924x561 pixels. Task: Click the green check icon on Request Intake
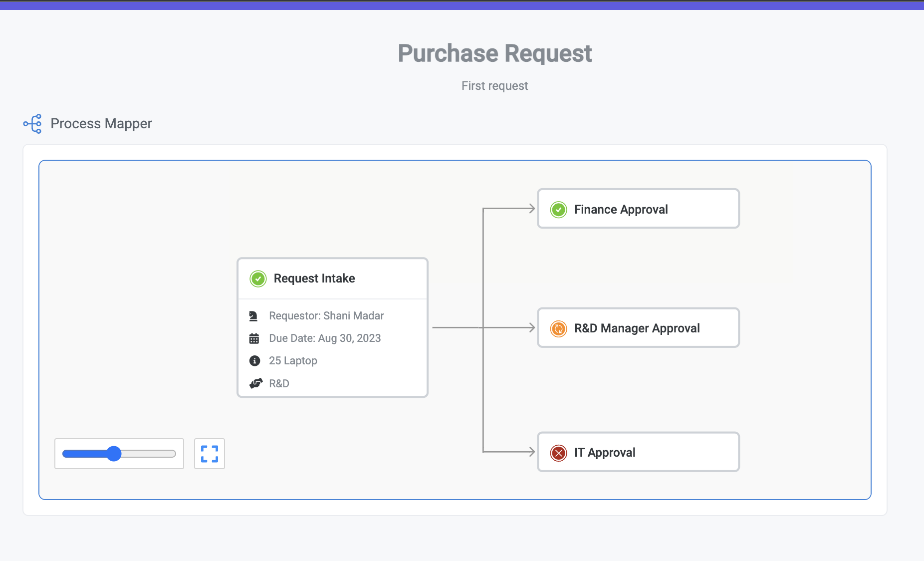(258, 279)
